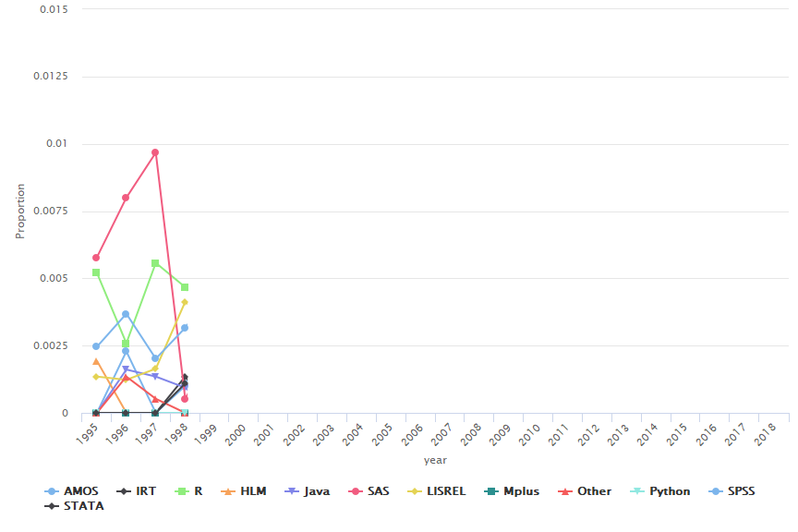Click the R data point at 1997
The width and height of the screenshot is (798, 532).
click(155, 263)
